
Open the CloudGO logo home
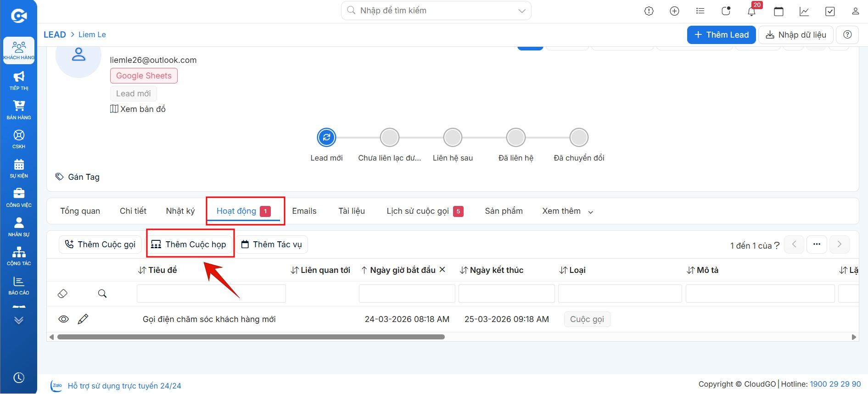pos(19,16)
